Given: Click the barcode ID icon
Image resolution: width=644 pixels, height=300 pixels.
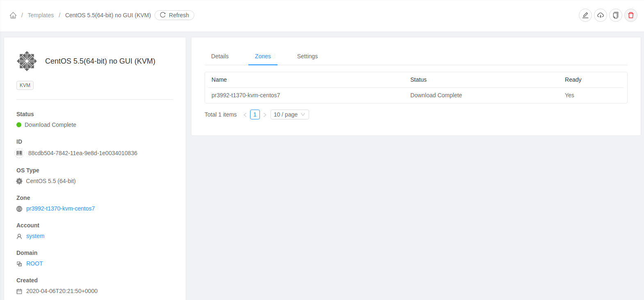Looking at the screenshot, I should [x=19, y=153].
